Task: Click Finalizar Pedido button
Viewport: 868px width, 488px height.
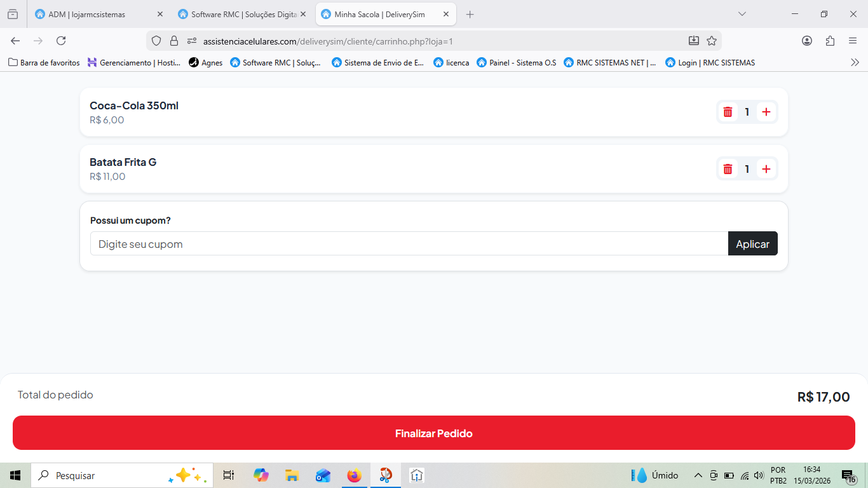Action: point(434,433)
